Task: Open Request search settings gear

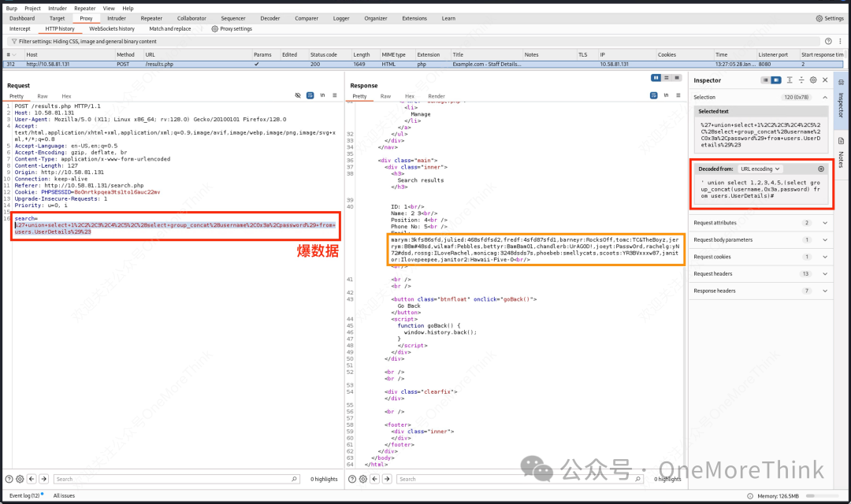Action: [20, 479]
